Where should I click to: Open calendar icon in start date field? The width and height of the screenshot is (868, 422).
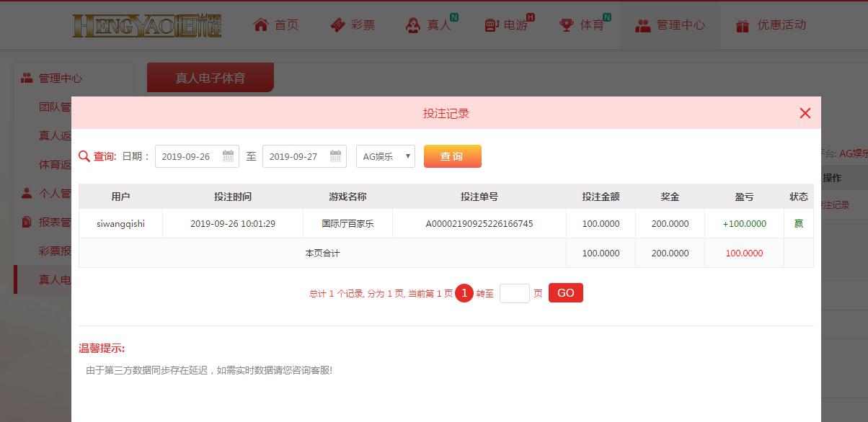(x=228, y=156)
